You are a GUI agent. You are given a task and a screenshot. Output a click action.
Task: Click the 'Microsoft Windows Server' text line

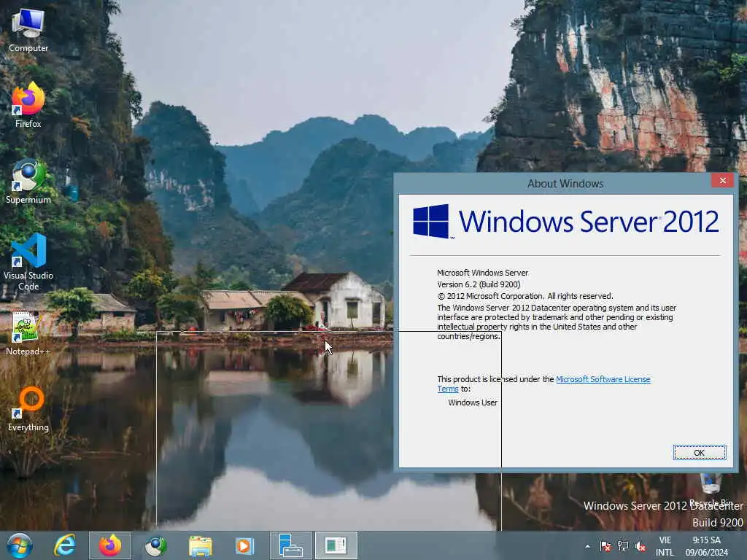(x=483, y=273)
